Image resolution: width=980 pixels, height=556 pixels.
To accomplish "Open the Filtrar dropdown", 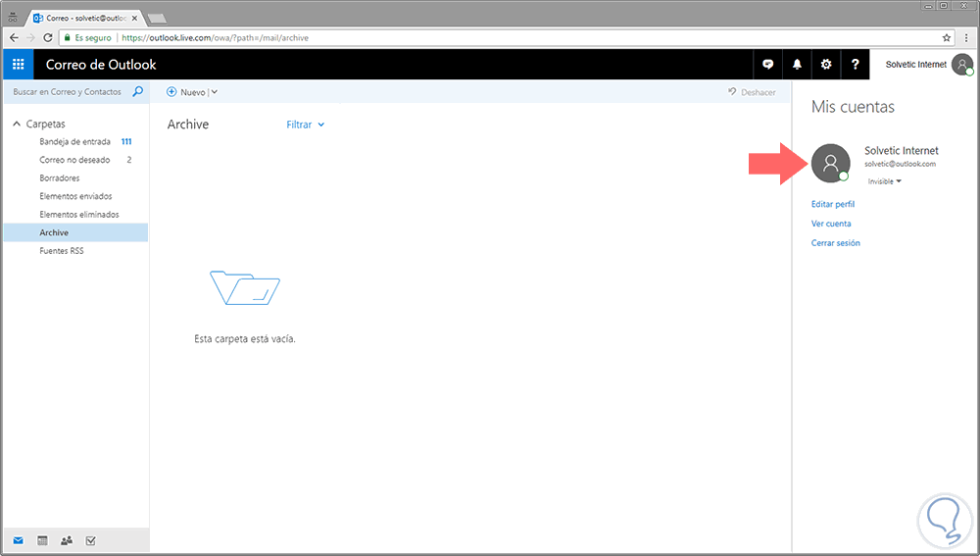I will (306, 125).
